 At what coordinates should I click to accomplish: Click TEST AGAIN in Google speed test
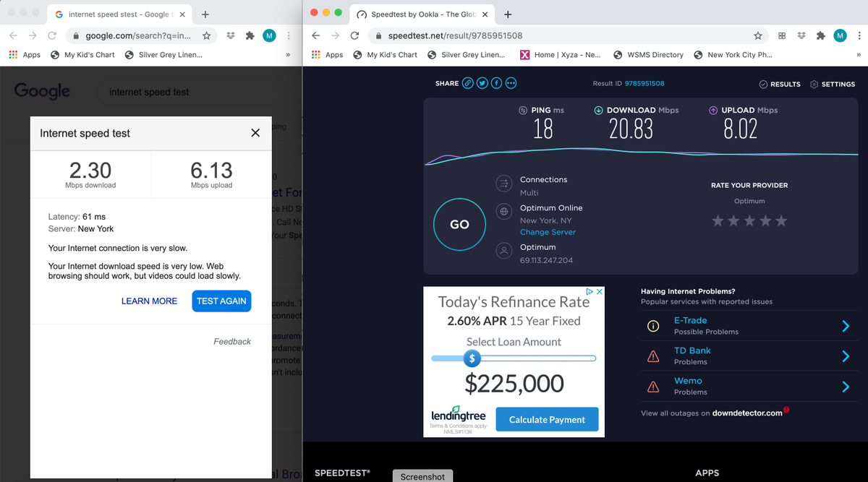(x=221, y=301)
